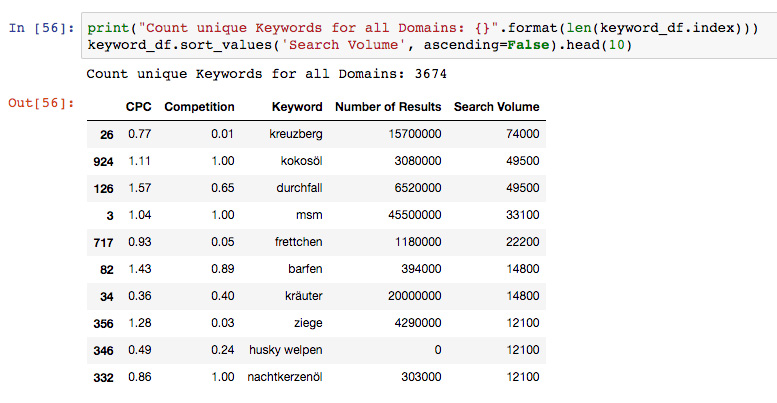Click the CPC value 1.04
The height and width of the screenshot is (403, 777).
click(139, 215)
